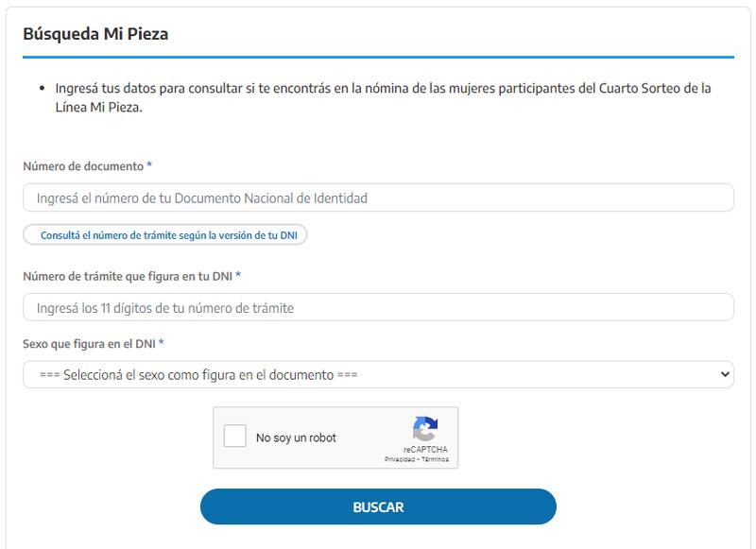This screenshot has height=549, width=756.
Task: Click the "Número de documento" label
Action: click(82, 166)
